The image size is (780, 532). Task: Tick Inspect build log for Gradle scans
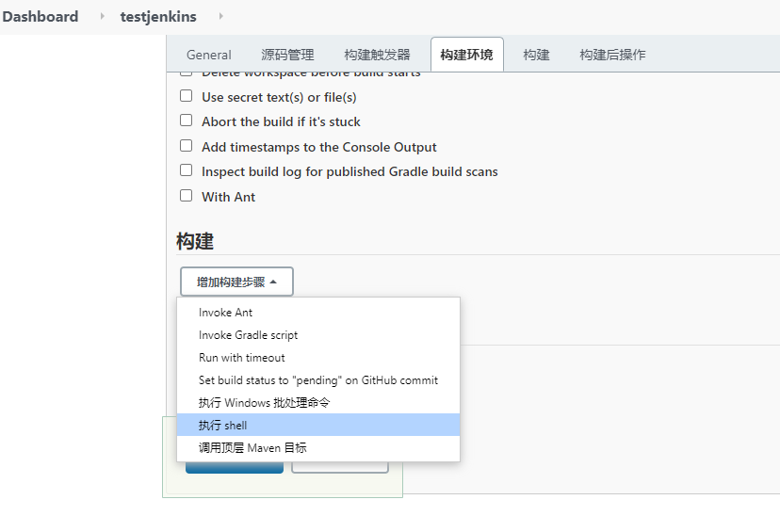point(186,170)
